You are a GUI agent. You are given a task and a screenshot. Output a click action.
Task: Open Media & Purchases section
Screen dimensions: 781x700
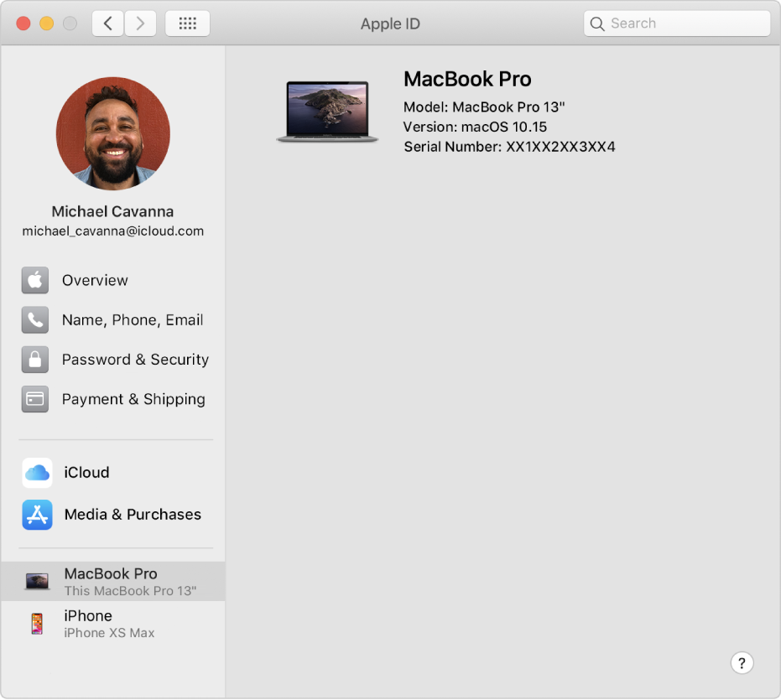(133, 514)
